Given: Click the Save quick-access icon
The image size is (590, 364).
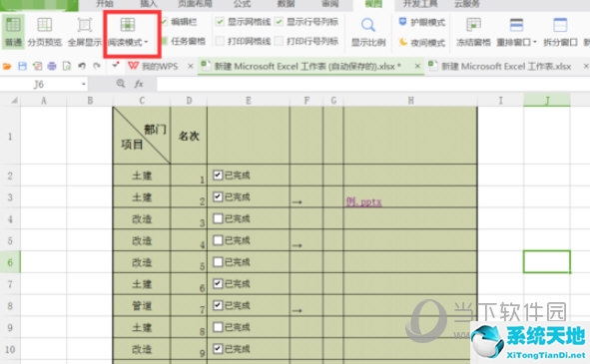Looking at the screenshot, I should pyautogui.click(x=22, y=67).
